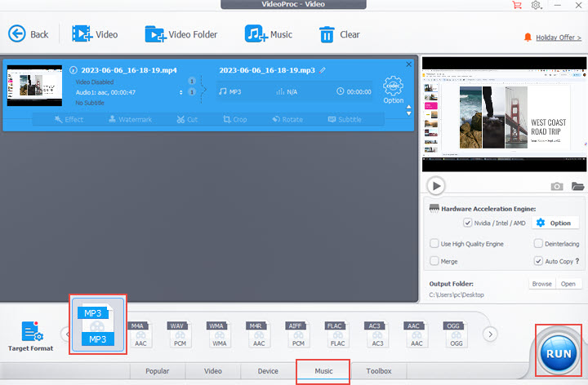Image resolution: width=588 pixels, height=385 pixels.
Task: Open codec Option for the mp3 file
Action: coord(393,90)
